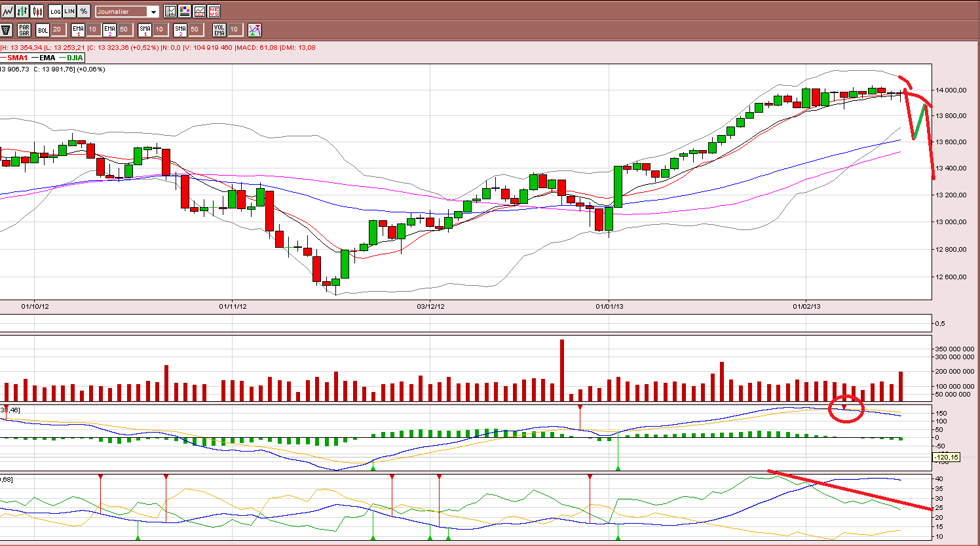Toggle the VOL EMA indicator
The height and width of the screenshot is (546, 980).
[219, 29]
